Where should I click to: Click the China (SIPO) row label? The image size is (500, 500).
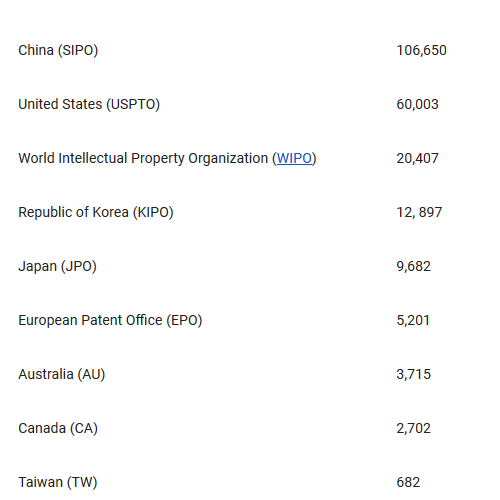tap(58, 50)
